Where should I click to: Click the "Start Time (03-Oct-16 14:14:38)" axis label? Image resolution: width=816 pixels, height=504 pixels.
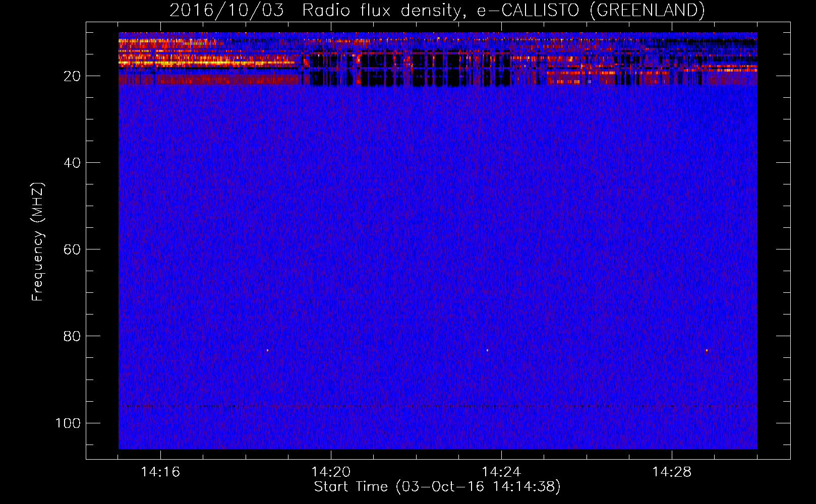tap(437, 487)
